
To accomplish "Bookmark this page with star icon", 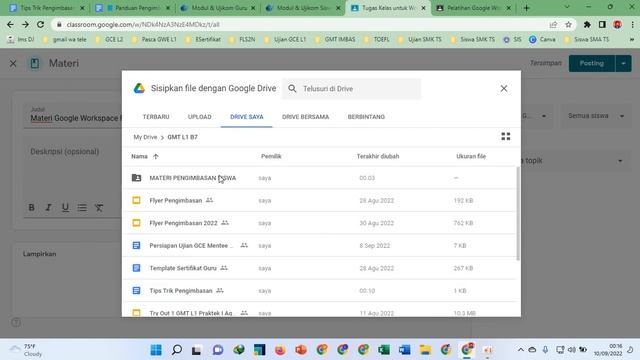I will [568, 24].
